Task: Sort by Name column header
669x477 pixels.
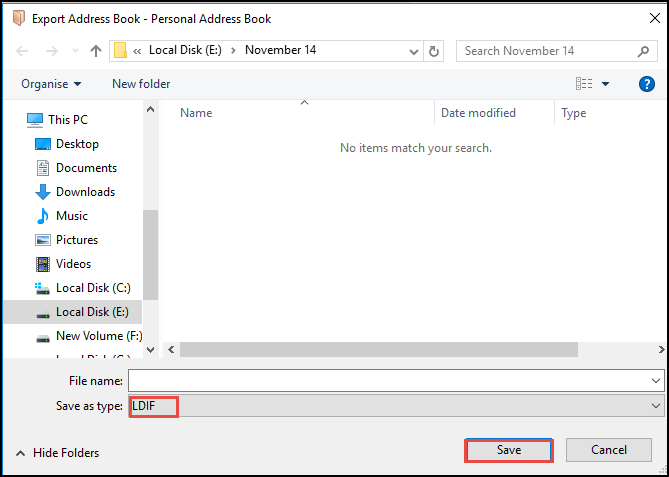Action: pos(196,113)
